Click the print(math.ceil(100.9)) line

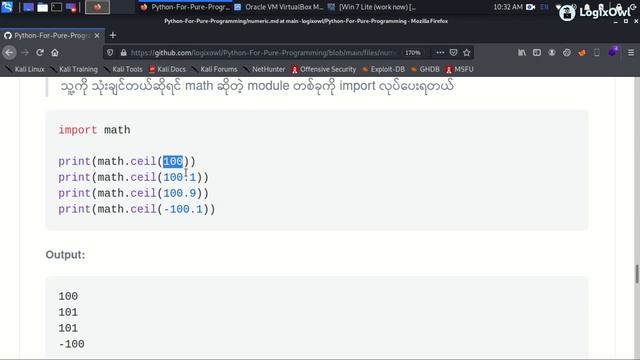[x=133, y=193]
